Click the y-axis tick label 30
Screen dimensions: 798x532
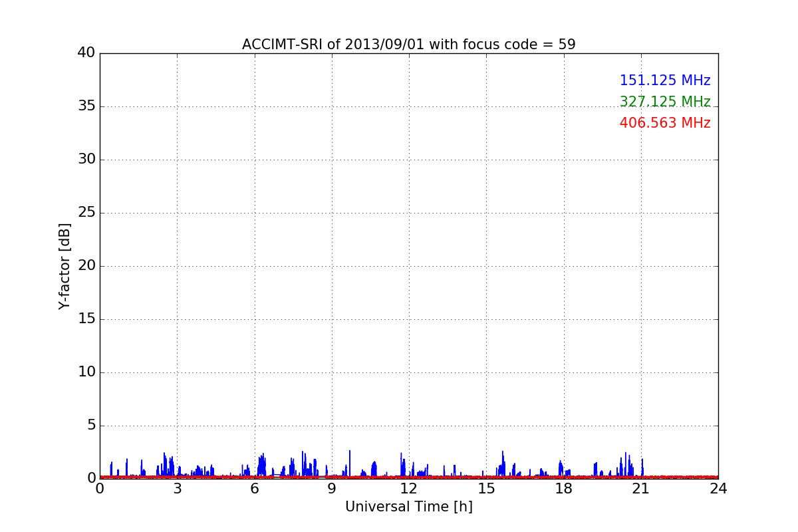[x=86, y=159]
